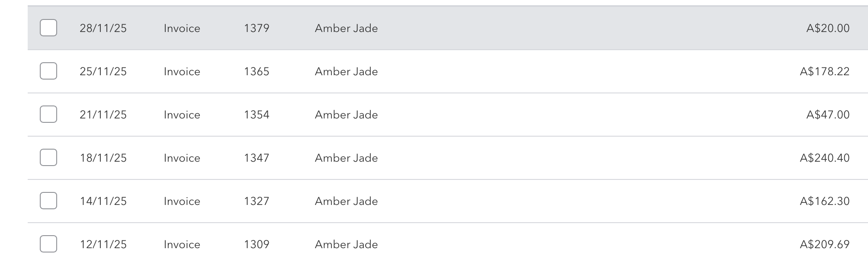Tick the checkbox for invoice 1309
This screenshot has height=262, width=868.
point(48,244)
